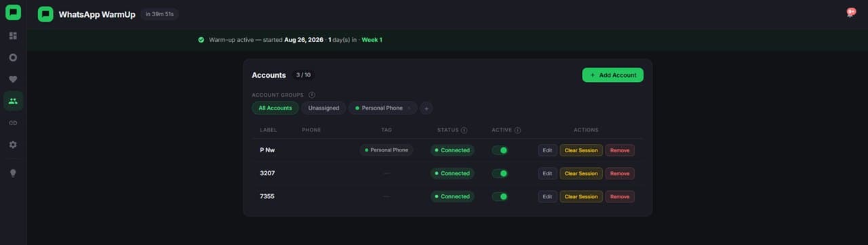The height and width of the screenshot is (245, 868).
Task: Open the dashboard grid icon in sidebar
Action: 13,35
